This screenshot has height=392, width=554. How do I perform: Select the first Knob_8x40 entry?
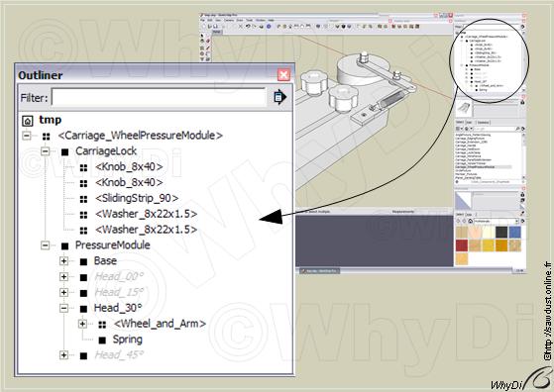(x=129, y=167)
